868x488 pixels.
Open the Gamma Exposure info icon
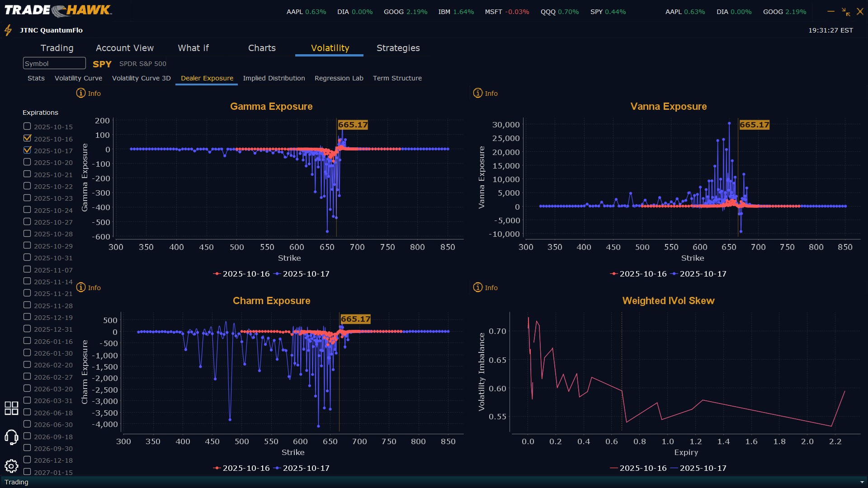(81, 93)
